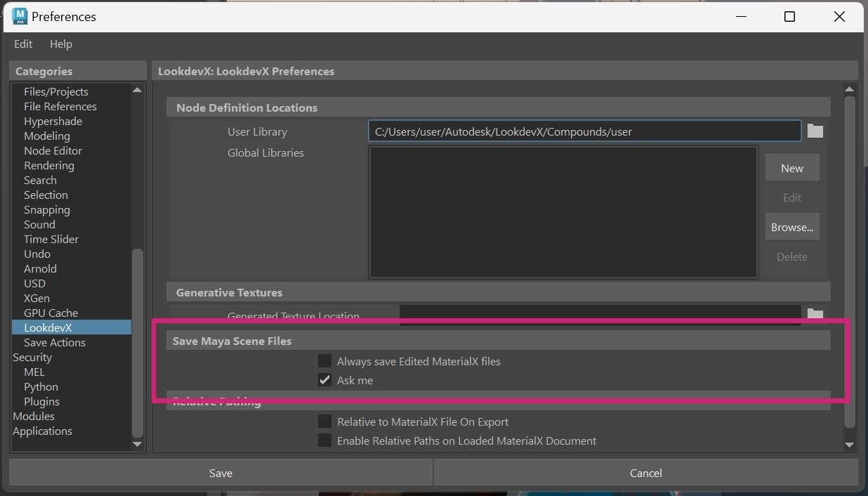868x496 pixels.
Task: Click the preferences panel vertical scrollbar thumb
Action: coord(850,261)
